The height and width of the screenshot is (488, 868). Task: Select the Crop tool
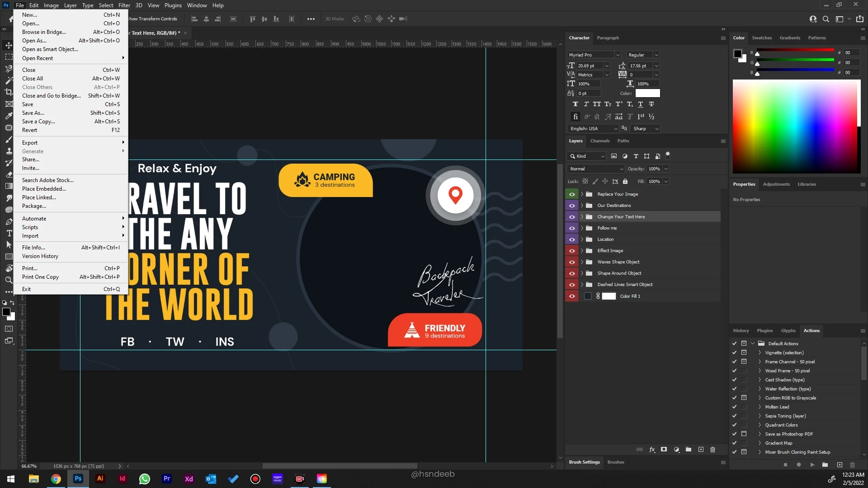(x=9, y=92)
